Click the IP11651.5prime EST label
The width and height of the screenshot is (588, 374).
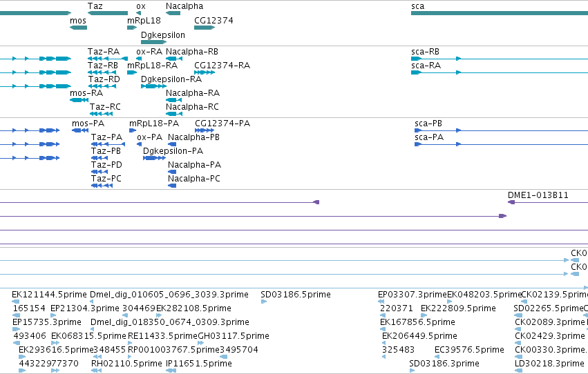tap(199, 364)
